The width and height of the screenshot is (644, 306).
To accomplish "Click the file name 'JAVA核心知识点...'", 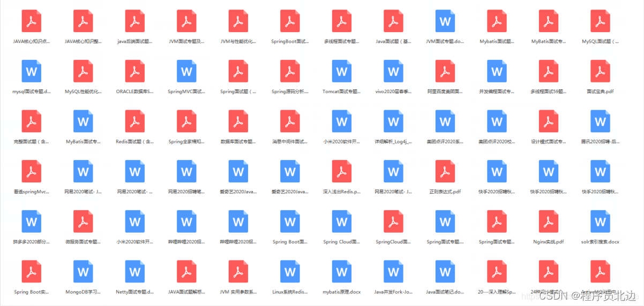I will click(32, 41).
